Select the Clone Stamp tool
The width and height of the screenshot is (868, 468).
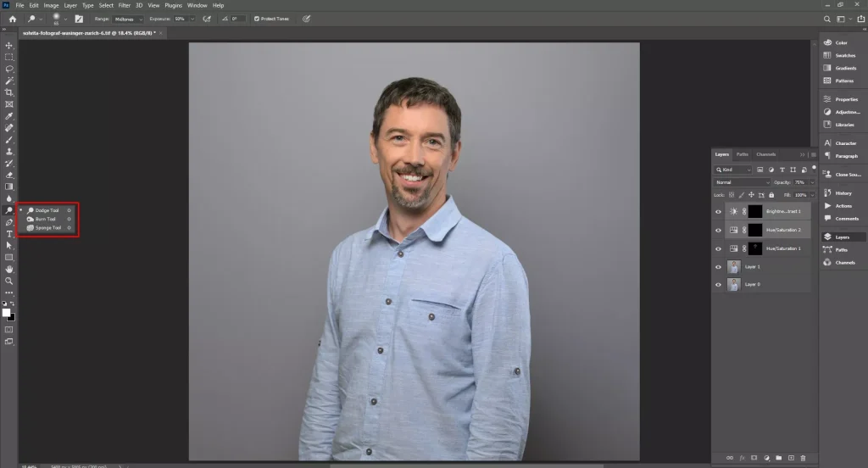click(9, 151)
